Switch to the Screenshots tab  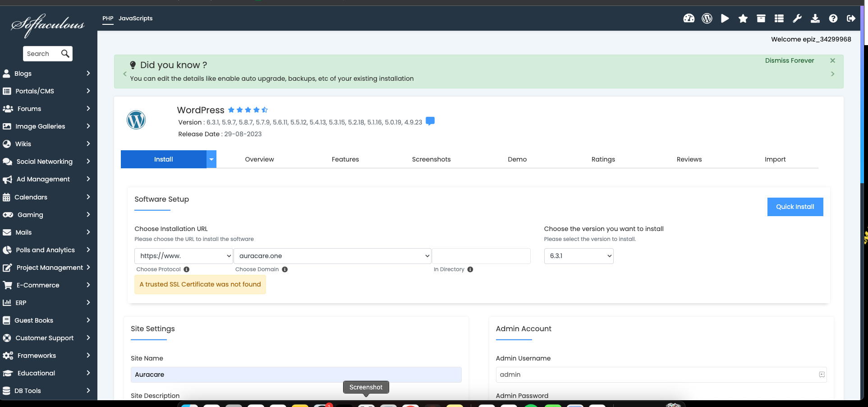point(431,159)
